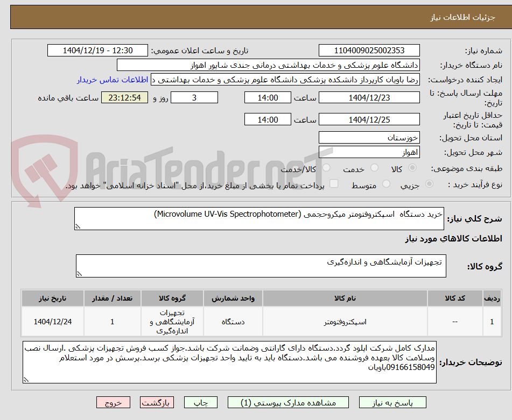This screenshot has height=420, width=512.
Task: Click the شماره نیاز field 1104009025002353
Action: coord(369,51)
